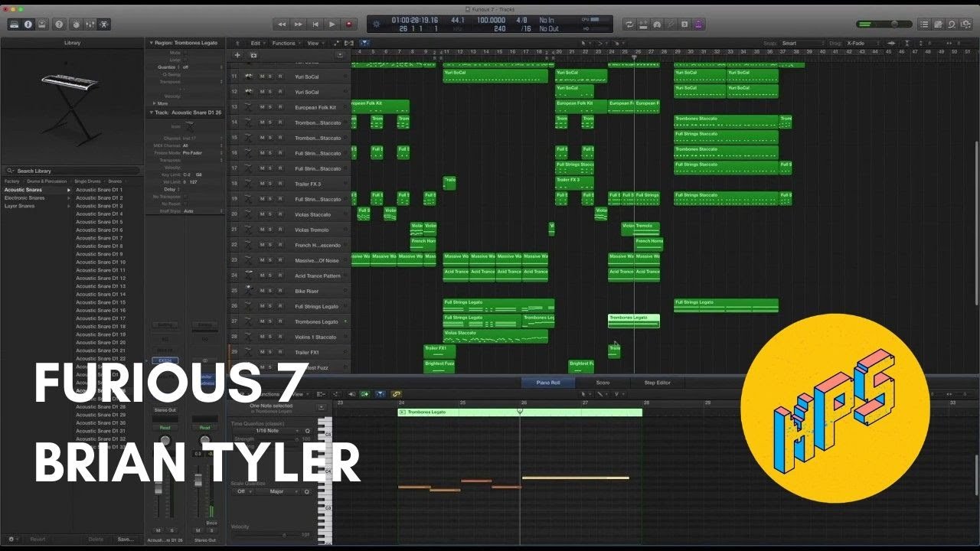This screenshot has height=551, width=980.
Task: Collapse the Region Trombones Legato disclosure triangle
Action: tap(151, 44)
